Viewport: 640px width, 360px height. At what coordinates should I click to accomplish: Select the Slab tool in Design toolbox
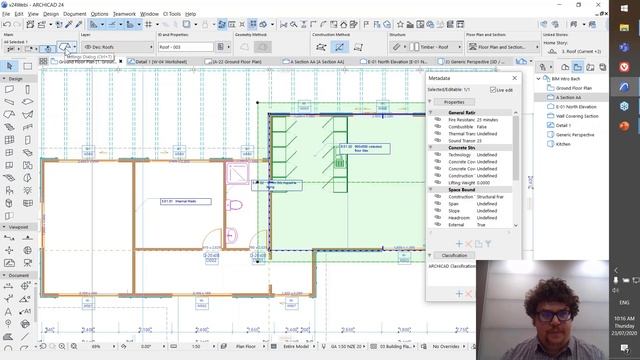tap(27, 102)
